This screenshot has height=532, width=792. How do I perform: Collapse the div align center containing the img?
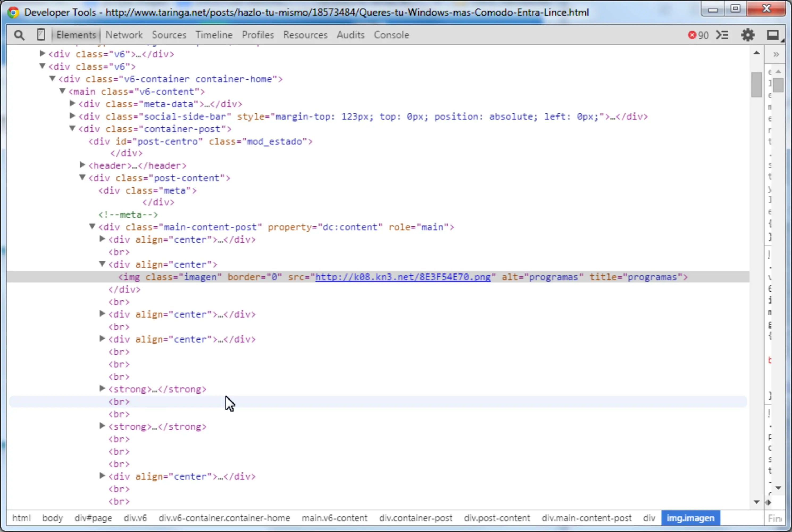[x=102, y=264]
